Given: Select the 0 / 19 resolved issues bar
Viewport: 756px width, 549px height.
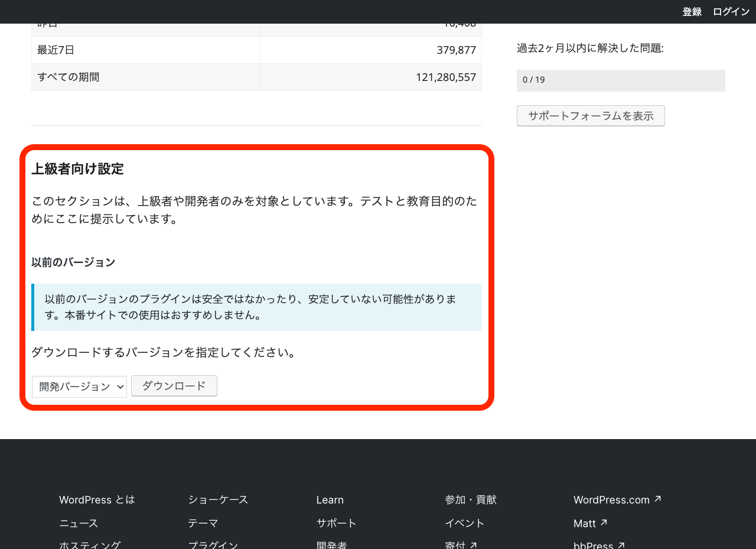Looking at the screenshot, I should [621, 80].
